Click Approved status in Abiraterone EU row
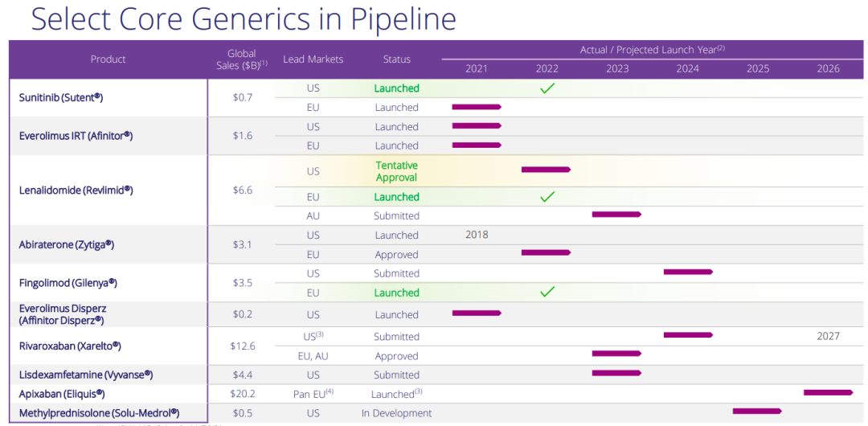This screenshot has height=426, width=868. coord(396,254)
